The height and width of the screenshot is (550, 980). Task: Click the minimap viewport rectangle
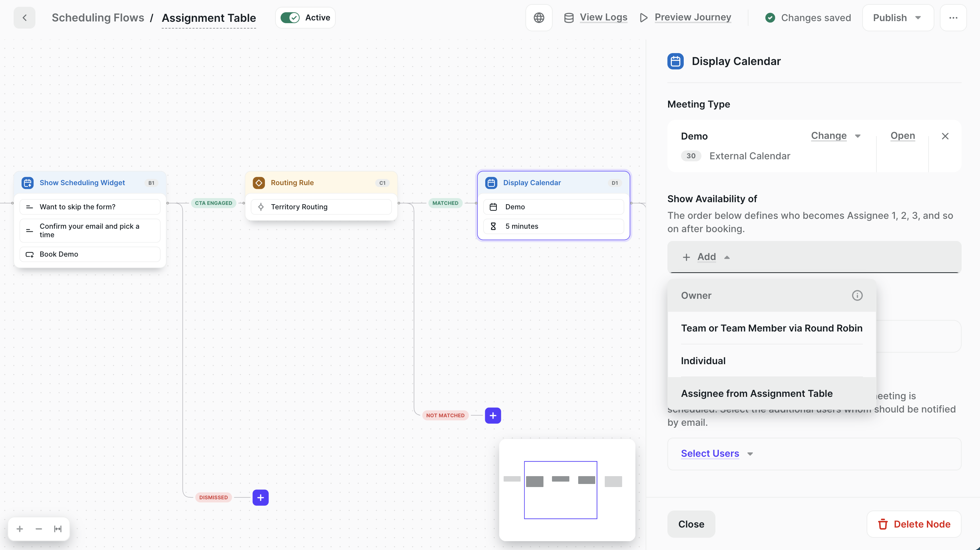click(x=560, y=490)
